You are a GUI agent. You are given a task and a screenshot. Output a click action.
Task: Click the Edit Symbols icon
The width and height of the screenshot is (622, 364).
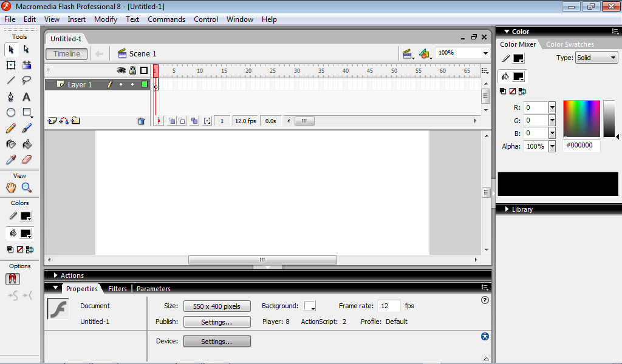click(425, 54)
